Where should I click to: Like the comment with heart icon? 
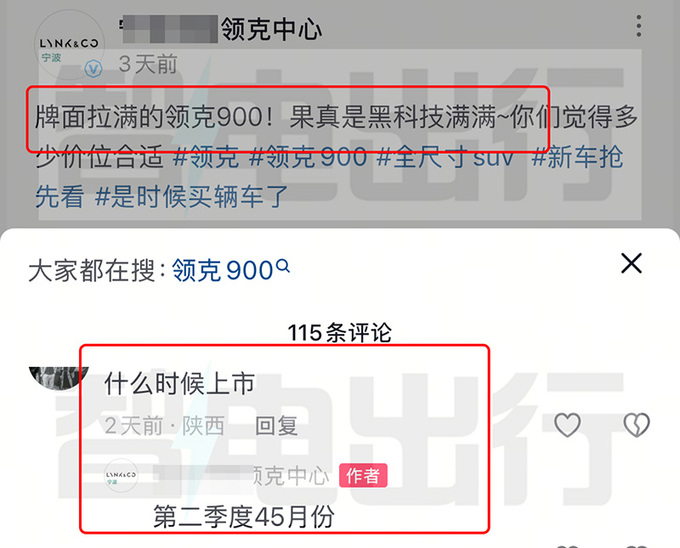567,424
